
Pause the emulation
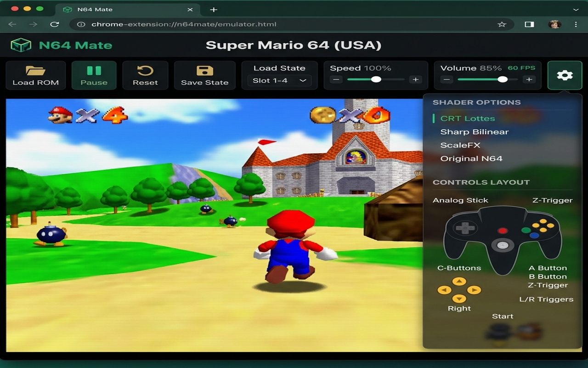click(x=94, y=75)
